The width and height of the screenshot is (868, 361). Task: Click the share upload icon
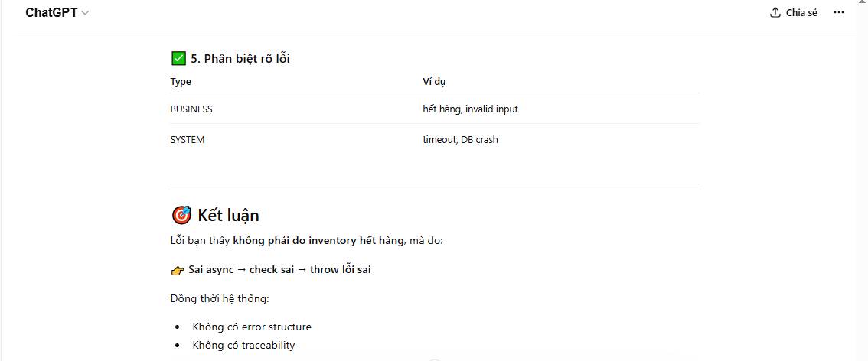(775, 13)
